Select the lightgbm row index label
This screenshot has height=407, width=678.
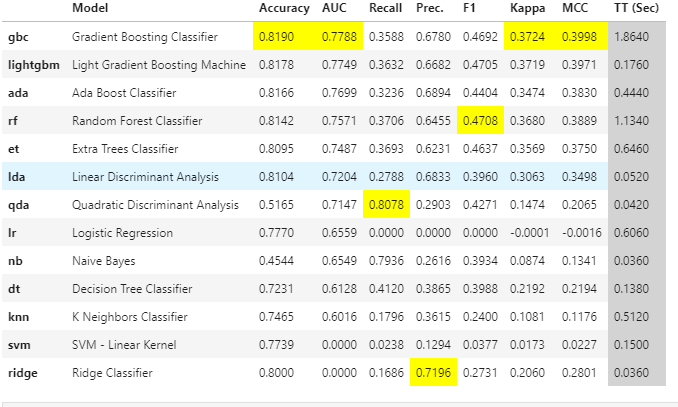pos(31,65)
